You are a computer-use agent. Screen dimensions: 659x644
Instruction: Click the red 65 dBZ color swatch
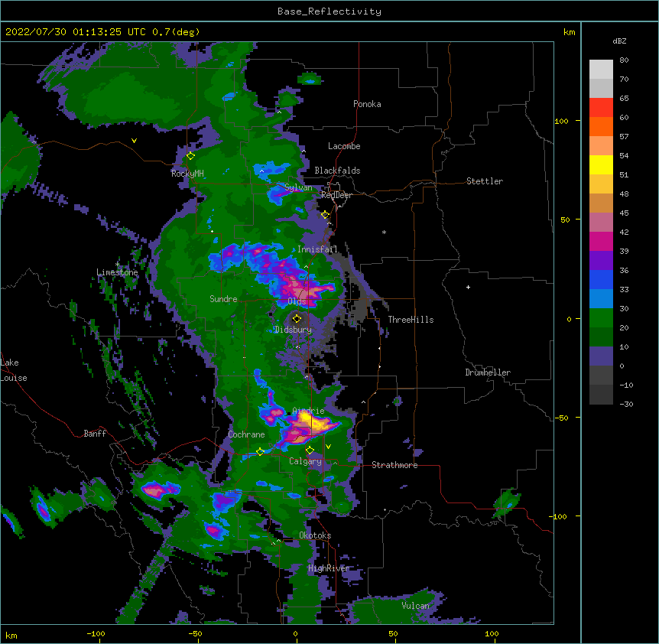pos(601,107)
